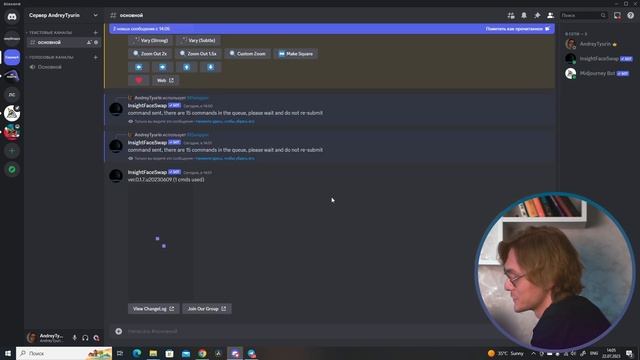Click the Join Our Group button
640x360 pixels.
pyautogui.click(x=207, y=309)
